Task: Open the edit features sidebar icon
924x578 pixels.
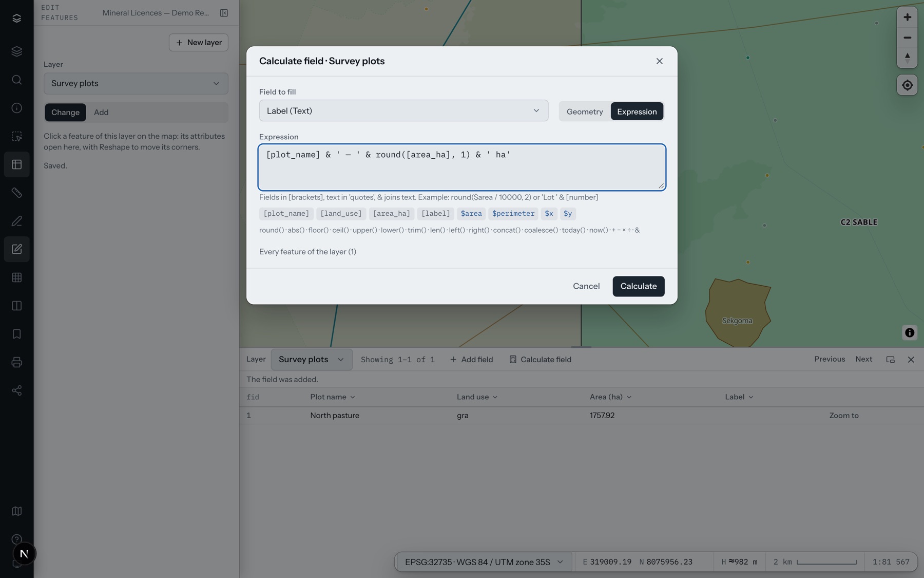Action: pyautogui.click(x=16, y=249)
